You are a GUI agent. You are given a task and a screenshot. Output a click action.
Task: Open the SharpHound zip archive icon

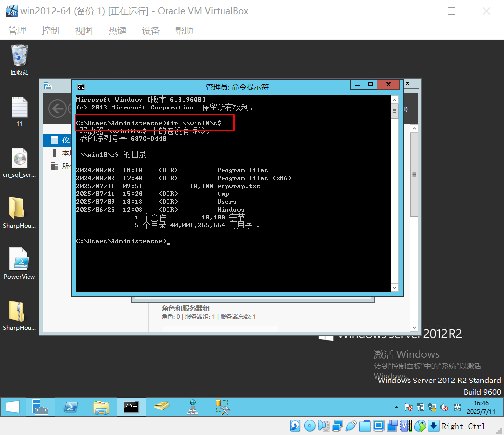click(x=20, y=312)
